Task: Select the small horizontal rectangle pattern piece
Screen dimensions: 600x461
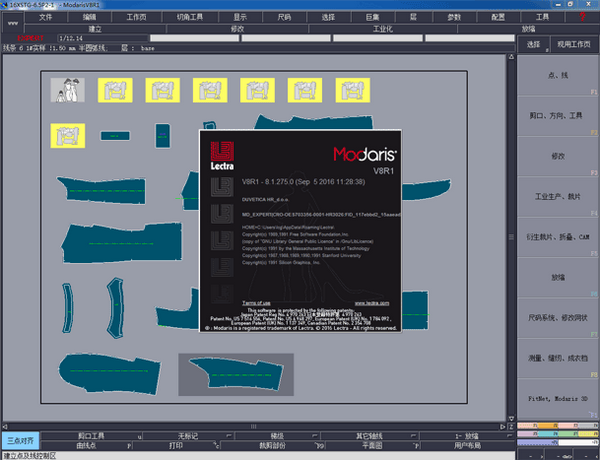Action: (115, 136)
